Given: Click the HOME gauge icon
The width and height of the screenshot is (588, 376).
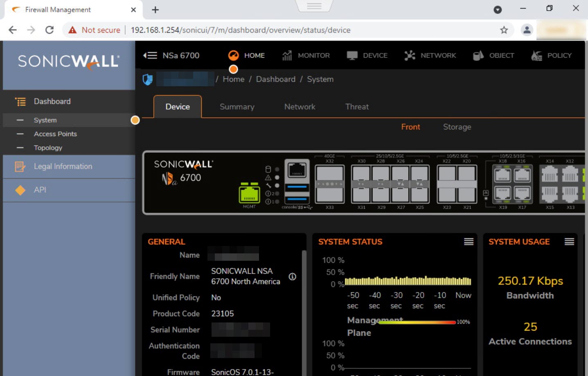Looking at the screenshot, I should (x=233, y=56).
